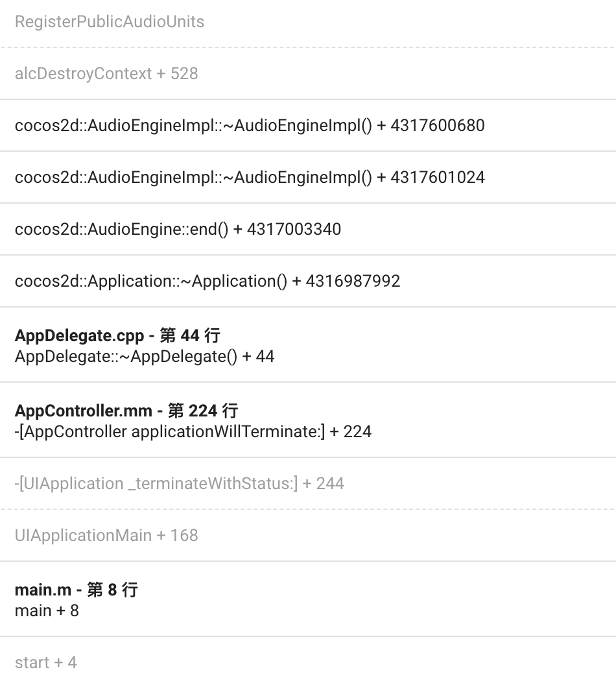The image size is (616, 685).
Task: Click the main + 8 symbol line
Action: pyautogui.click(x=47, y=610)
